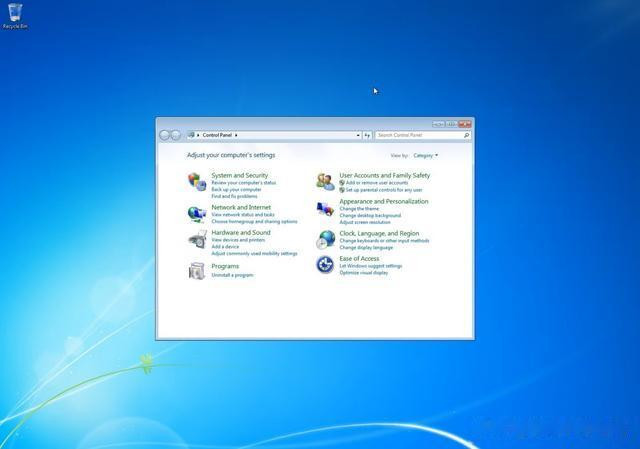Open View network status and tasks
640x449 pixels.
tap(243, 215)
